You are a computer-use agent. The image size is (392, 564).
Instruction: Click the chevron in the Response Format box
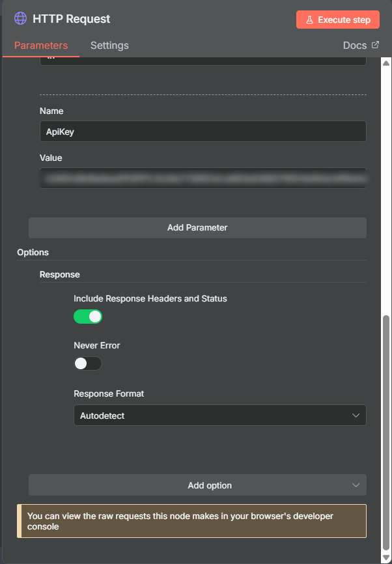pyautogui.click(x=356, y=416)
